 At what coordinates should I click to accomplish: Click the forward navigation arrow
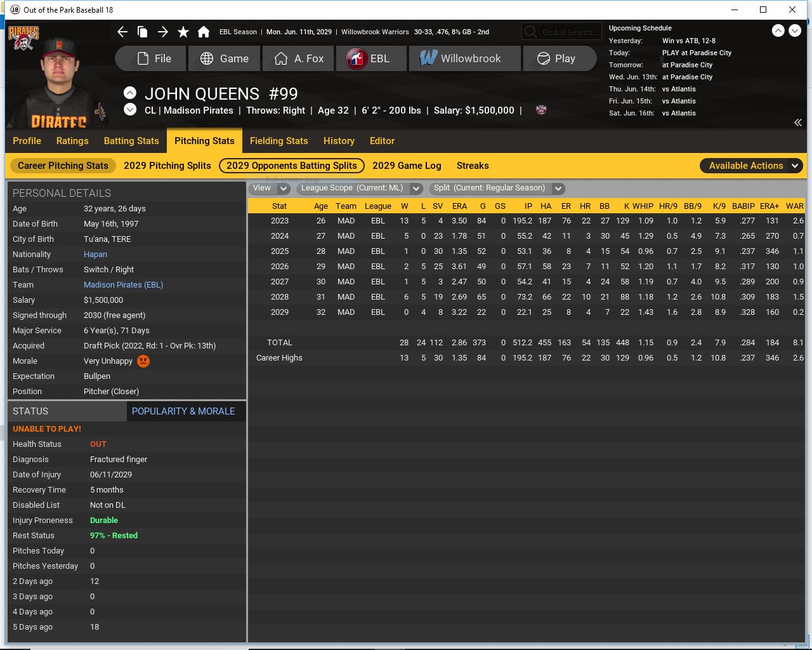163,32
